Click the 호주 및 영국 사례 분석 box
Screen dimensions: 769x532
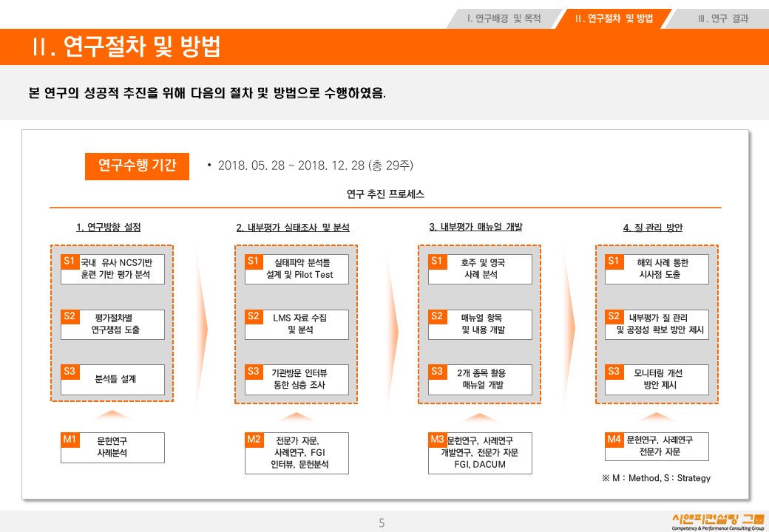(x=480, y=269)
